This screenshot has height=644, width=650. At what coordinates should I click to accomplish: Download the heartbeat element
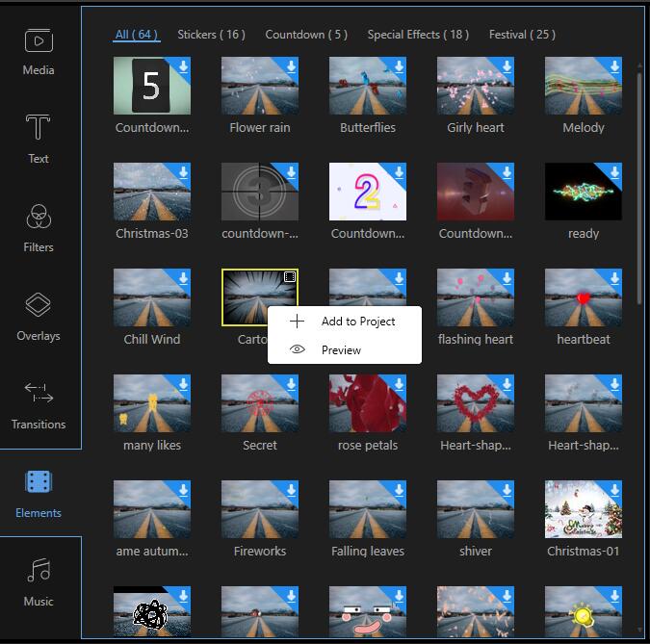pos(614,278)
